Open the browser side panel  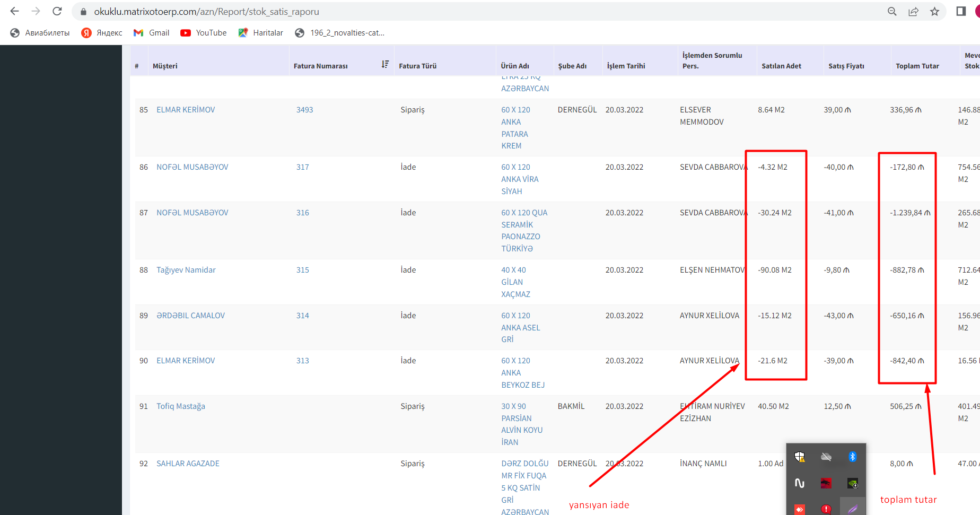[x=961, y=12]
